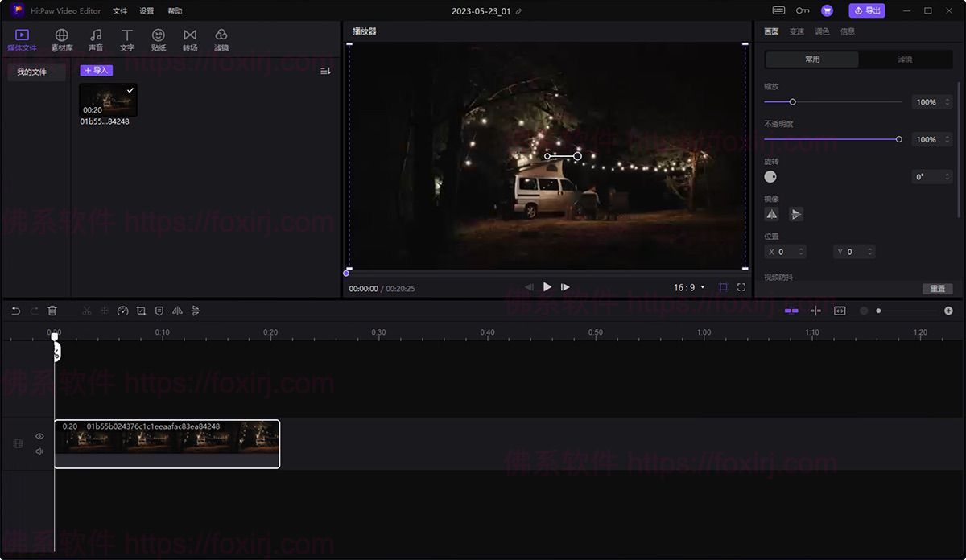Hide the video track with eye icon
The height and width of the screenshot is (560, 966).
coord(39,436)
